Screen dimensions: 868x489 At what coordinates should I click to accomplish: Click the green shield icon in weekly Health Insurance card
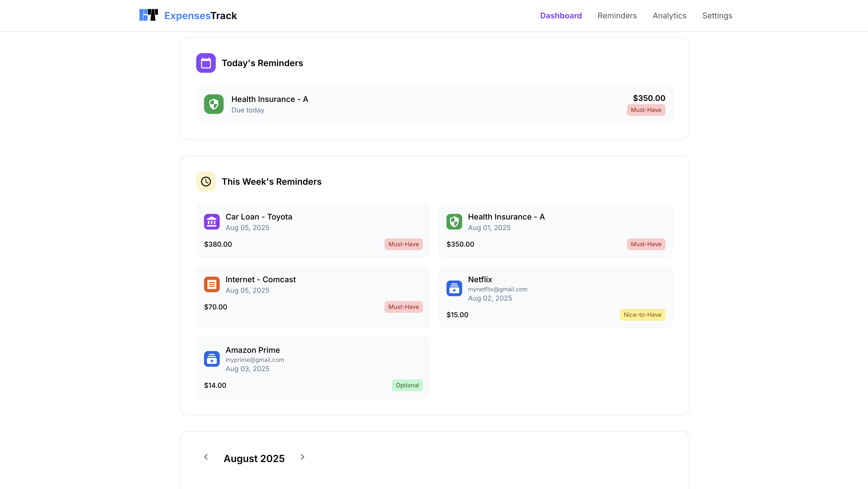tap(454, 222)
